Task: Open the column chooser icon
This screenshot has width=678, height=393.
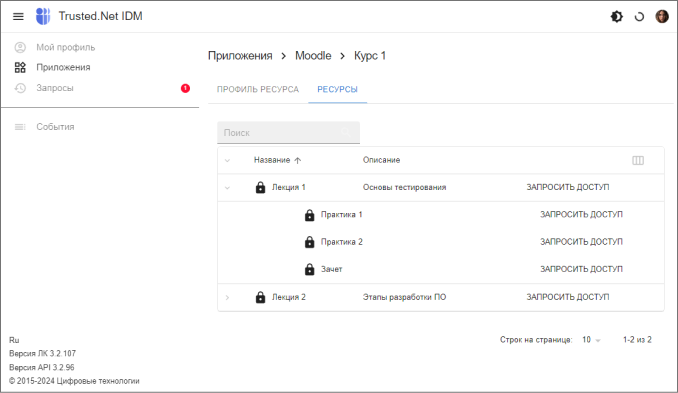Action: click(638, 160)
